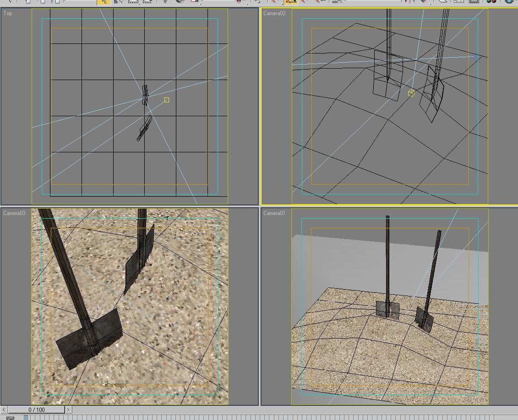This screenshot has width=518, height=420.
Task: Select the upright shovel in Camera01 viewport
Action: pos(387,267)
